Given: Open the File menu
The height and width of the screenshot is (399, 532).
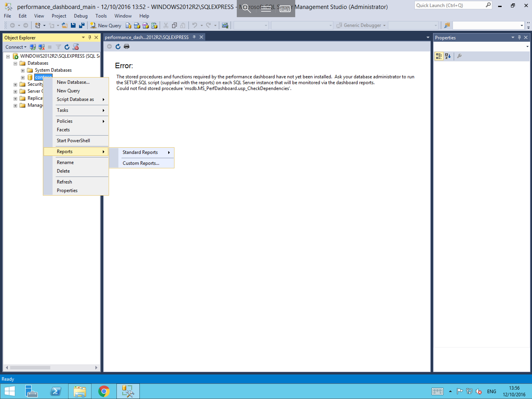Looking at the screenshot, I should (7, 16).
